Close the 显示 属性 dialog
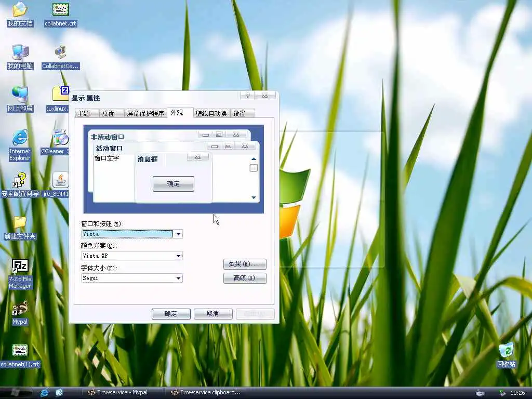The image size is (532, 399). point(265,96)
